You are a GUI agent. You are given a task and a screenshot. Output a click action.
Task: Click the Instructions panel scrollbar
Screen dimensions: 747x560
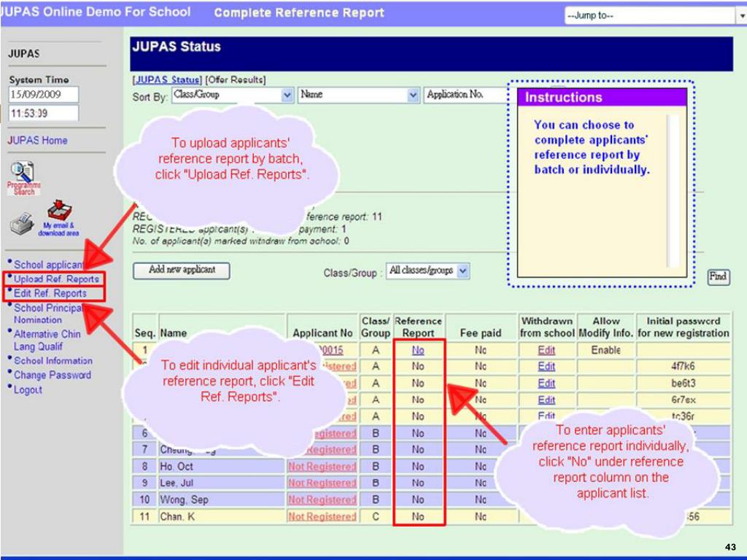pos(673,190)
